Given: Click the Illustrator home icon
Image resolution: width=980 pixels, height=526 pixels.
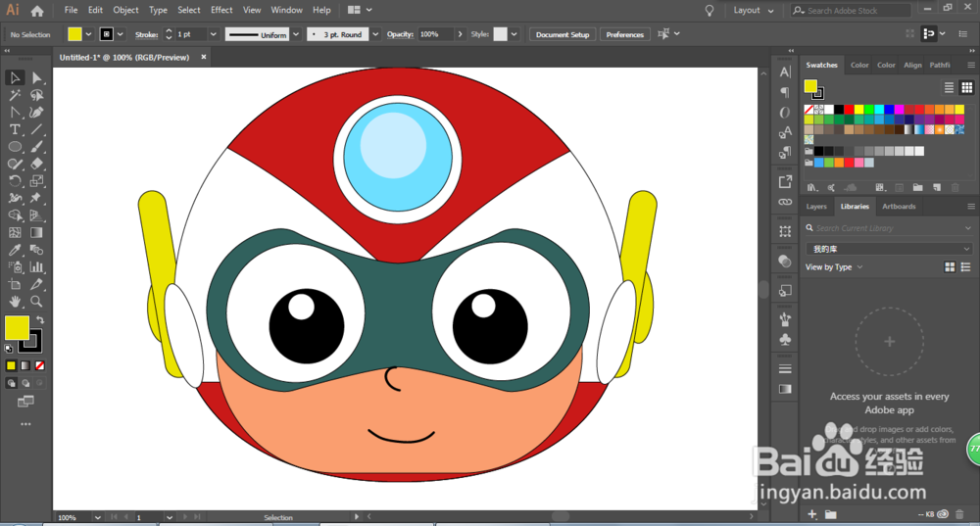Looking at the screenshot, I should [37, 11].
